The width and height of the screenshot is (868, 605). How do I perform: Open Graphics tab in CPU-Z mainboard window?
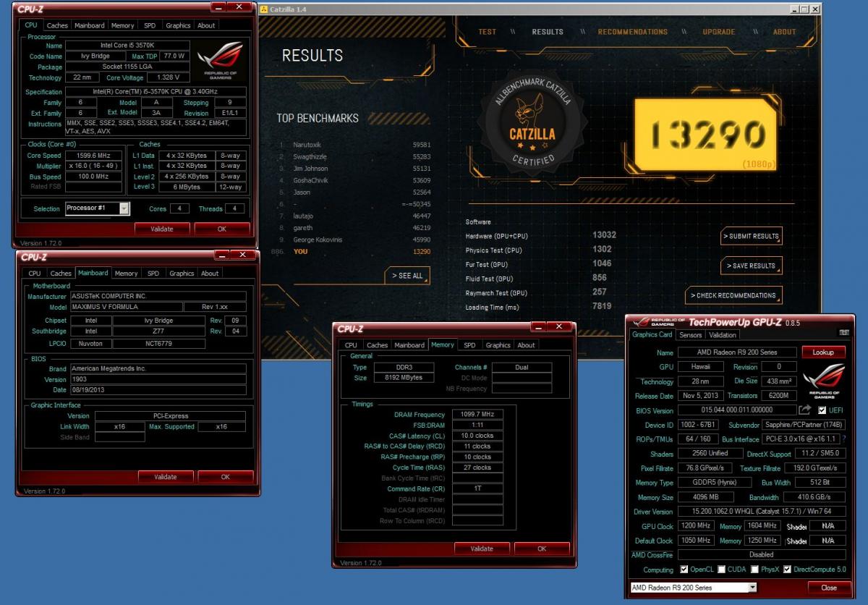182,274
